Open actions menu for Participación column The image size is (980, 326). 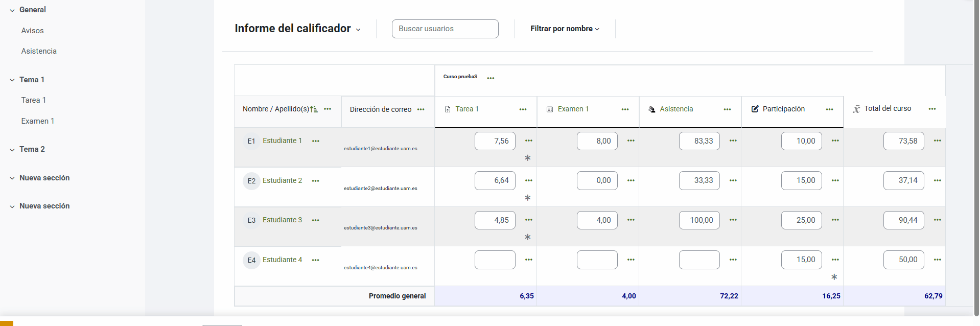(x=829, y=109)
